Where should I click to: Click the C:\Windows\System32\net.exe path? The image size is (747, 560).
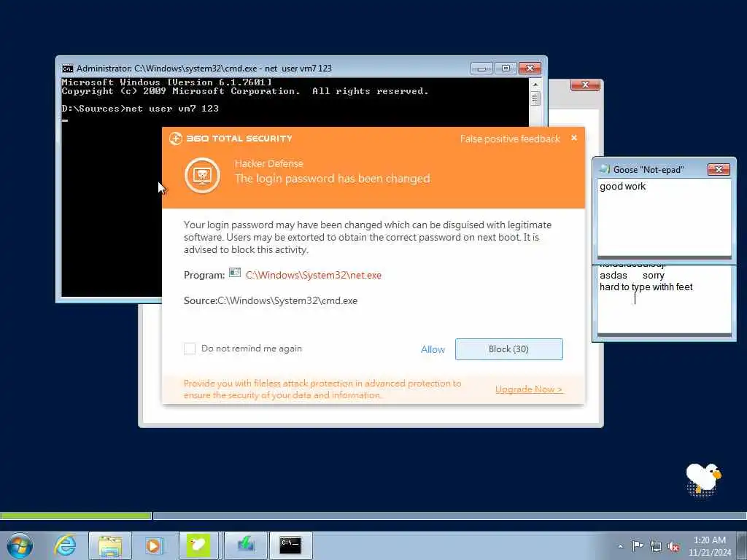tap(314, 275)
